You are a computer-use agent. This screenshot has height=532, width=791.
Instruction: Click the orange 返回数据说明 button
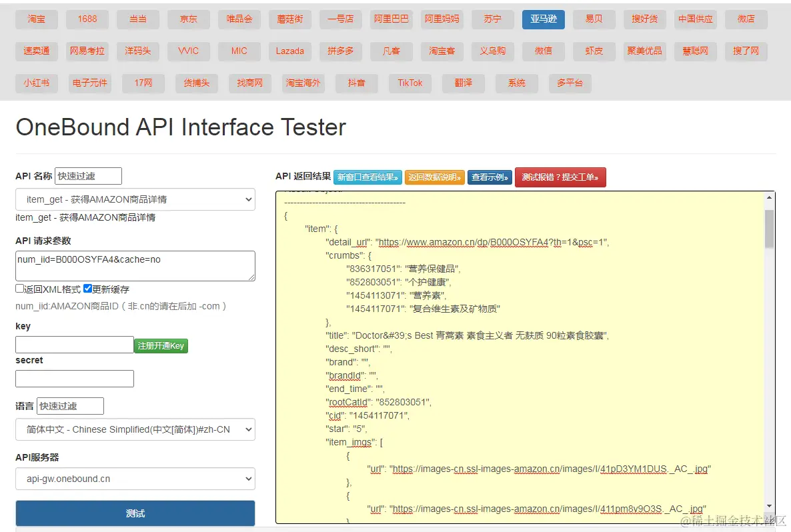(x=434, y=177)
